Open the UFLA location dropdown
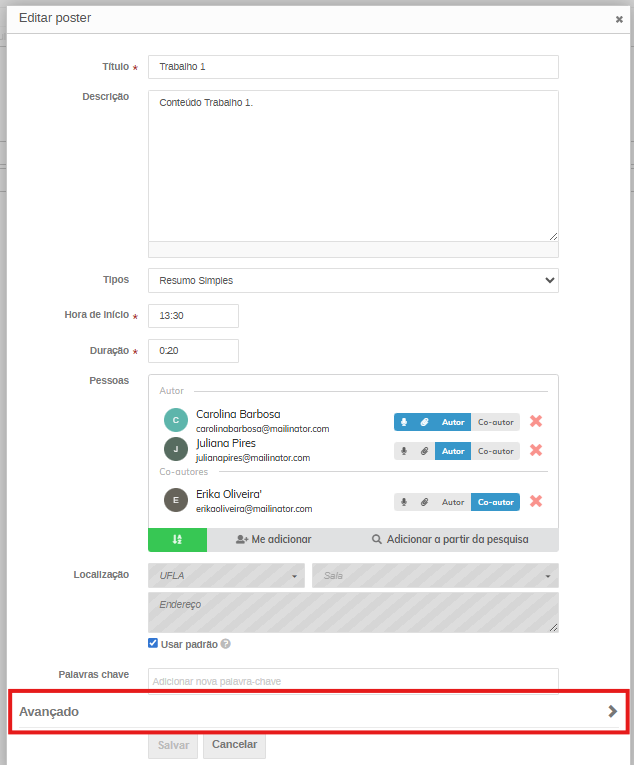The width and height of the screenshot is (635, 765). (227, 576)
